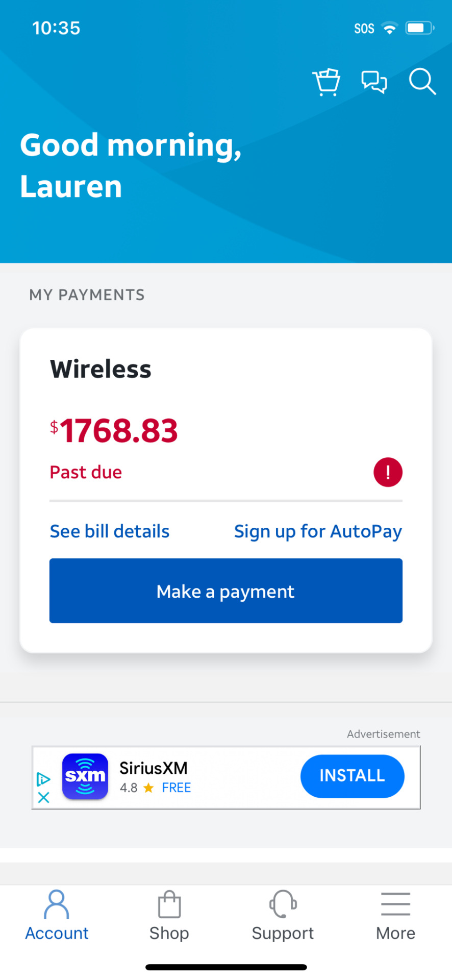The height and width of the screenshot is (980, 452).
Task: Tap the red past due alert icon
Action: (388, 472)
